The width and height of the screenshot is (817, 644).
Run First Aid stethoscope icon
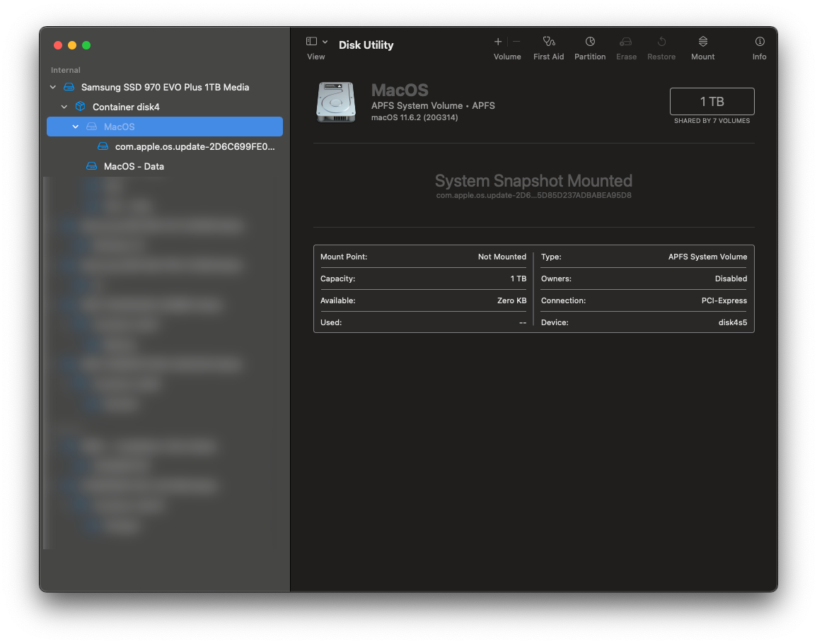click(549, 41)
